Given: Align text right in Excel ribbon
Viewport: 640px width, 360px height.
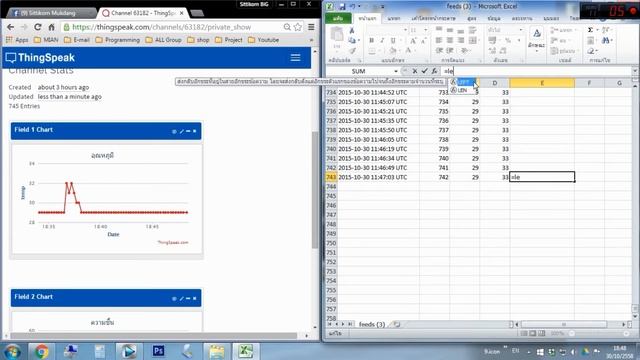Looking at the screenshot, I should (x=461, y=40).
